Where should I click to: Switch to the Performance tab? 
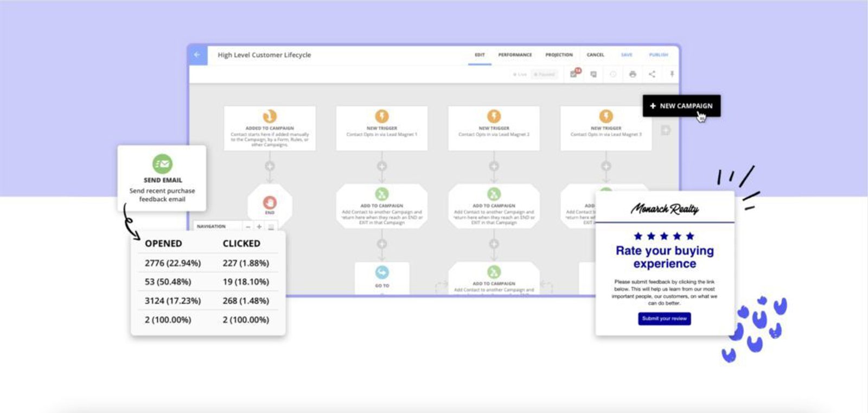pos(515,55)
